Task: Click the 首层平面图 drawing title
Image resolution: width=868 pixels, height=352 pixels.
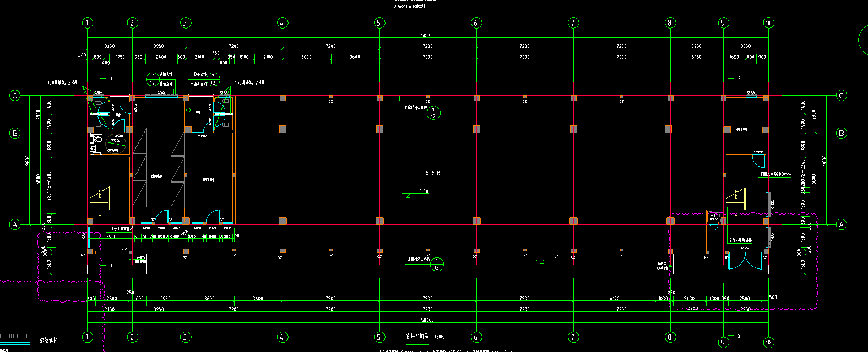Action: coord(417,335)
